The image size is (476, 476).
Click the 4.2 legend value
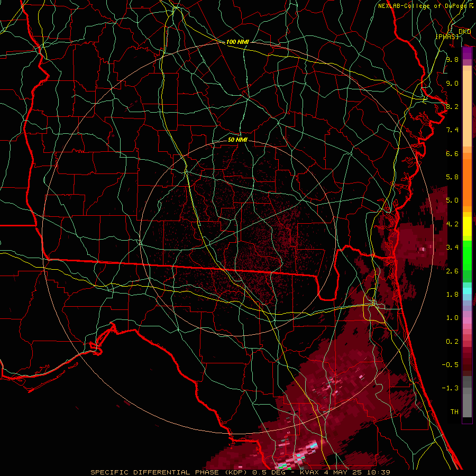(452, 224)
